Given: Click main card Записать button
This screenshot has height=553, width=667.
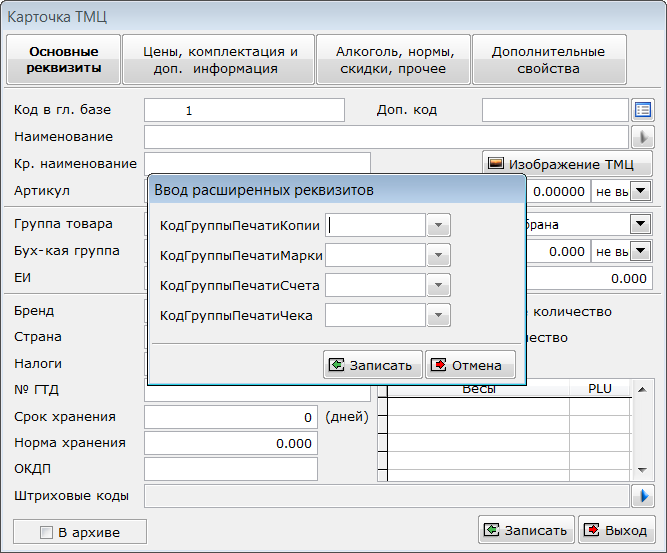Looking at the screenshot, I should (526, 530).
